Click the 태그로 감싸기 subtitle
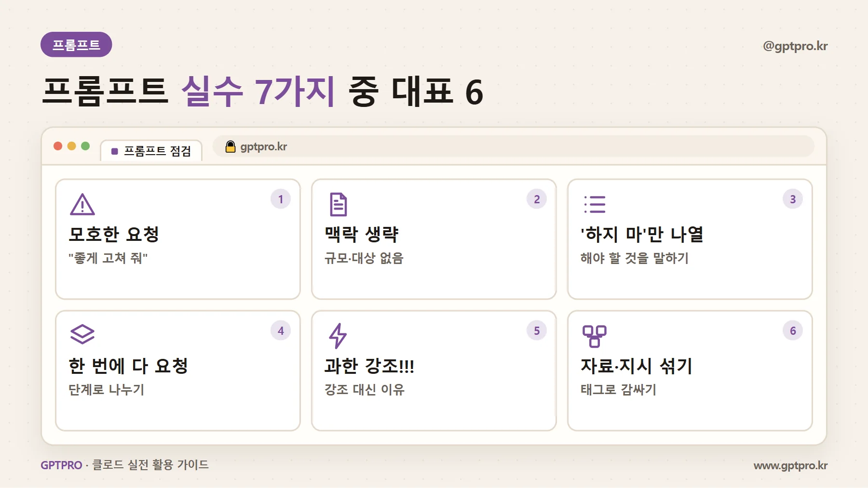 click(619, 390)
